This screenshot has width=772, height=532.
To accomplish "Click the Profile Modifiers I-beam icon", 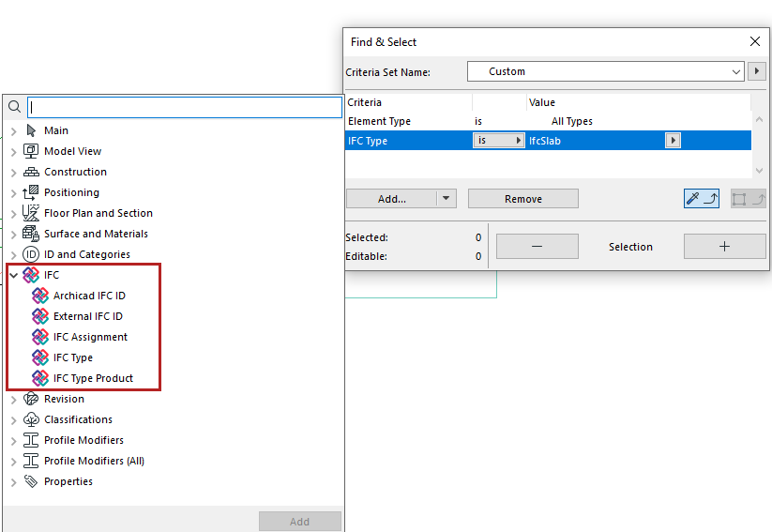I will point(31,440).
